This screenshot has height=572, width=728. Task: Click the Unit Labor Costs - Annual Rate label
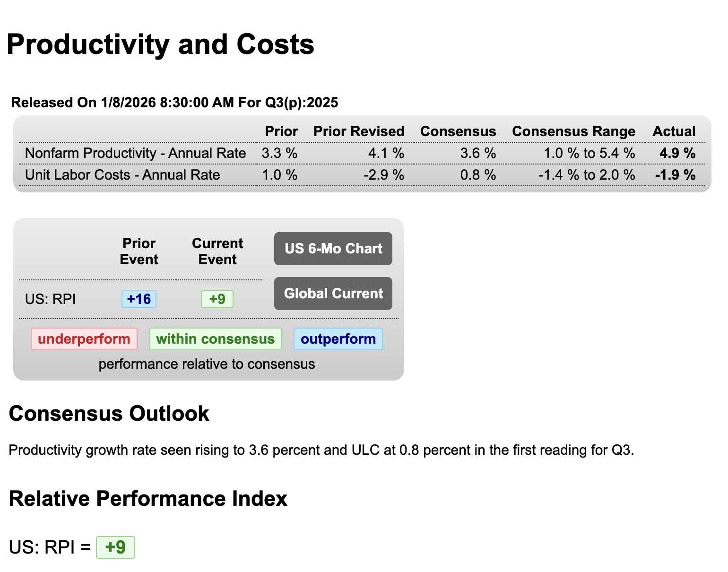tap(122, 175)
